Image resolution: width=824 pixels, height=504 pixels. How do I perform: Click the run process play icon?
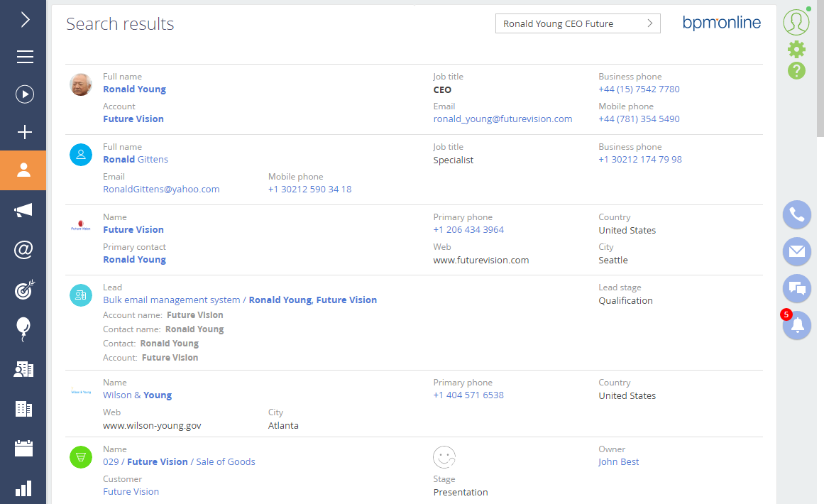pyautogui.click(x=25, y=94)
